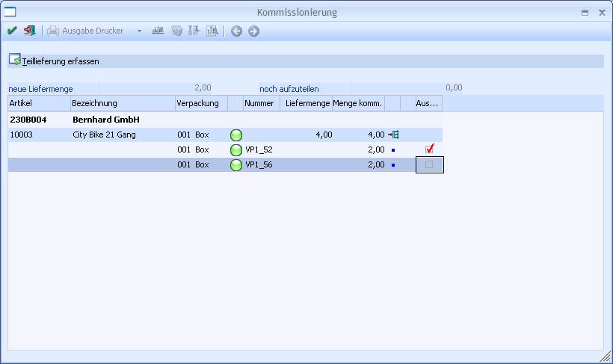This screenshot has width=613, height=364.
Task: Click the red exit door icon
Action: coord(29,31)
